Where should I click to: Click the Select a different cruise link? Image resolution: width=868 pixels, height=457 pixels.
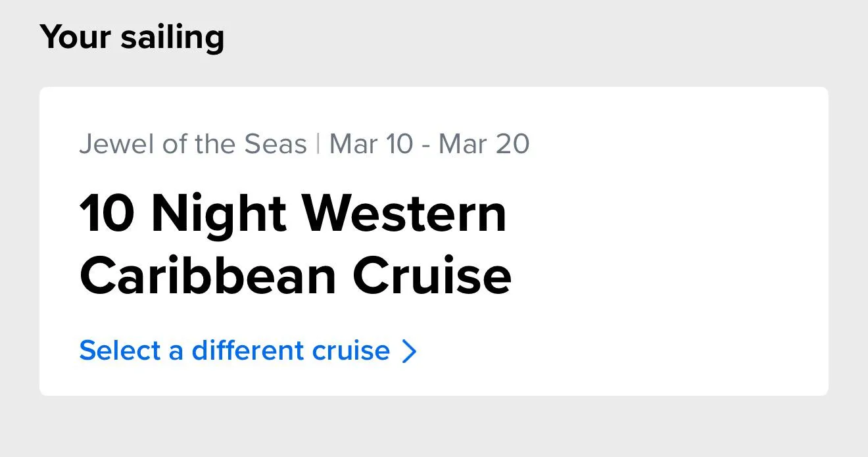[247, 350]
